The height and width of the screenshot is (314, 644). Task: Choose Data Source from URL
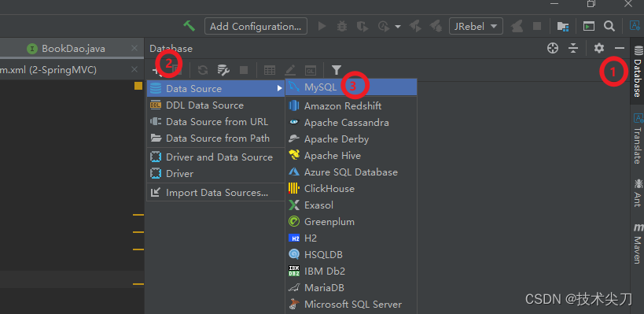[216, 122]
